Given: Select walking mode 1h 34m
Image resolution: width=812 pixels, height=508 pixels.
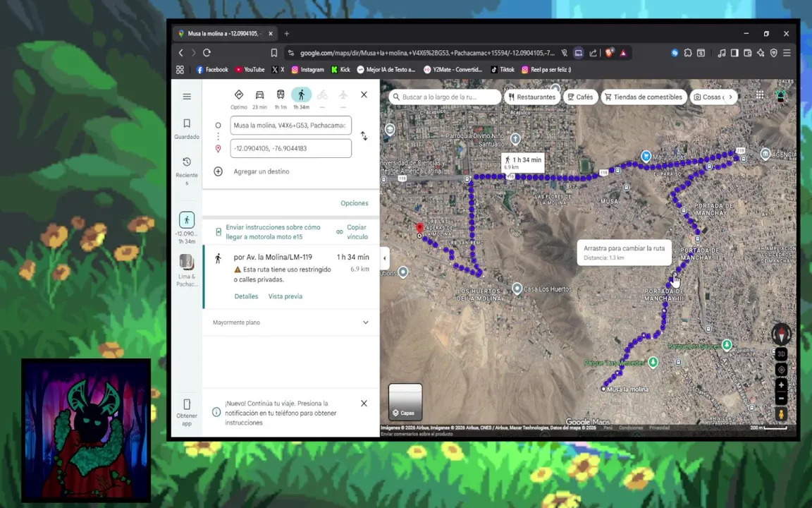Looking at the screenshot, I should point(302,98).
